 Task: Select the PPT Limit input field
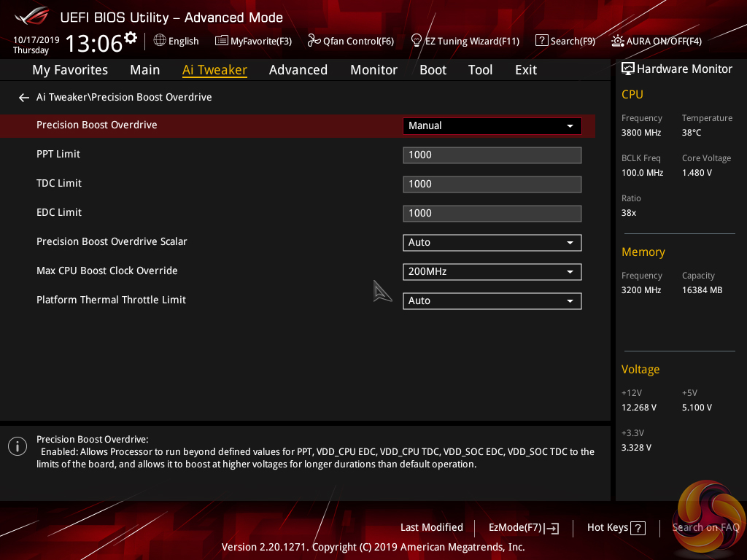pyautogui.click(x=492, y=155)
